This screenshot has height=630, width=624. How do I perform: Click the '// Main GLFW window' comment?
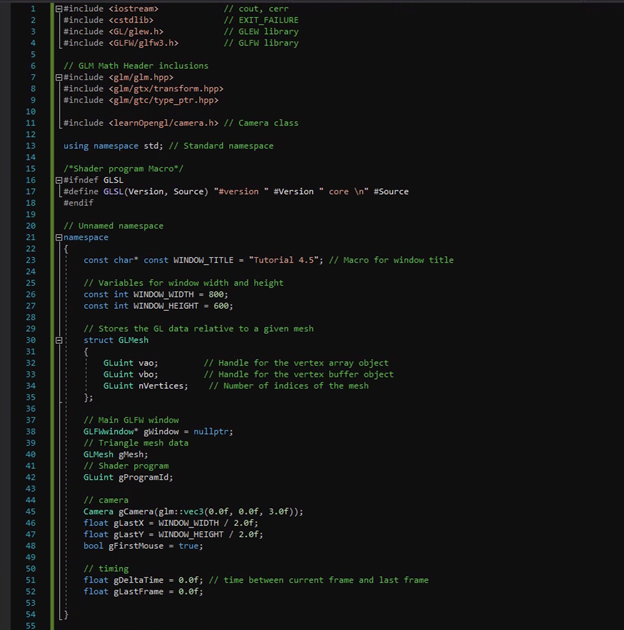131,420
